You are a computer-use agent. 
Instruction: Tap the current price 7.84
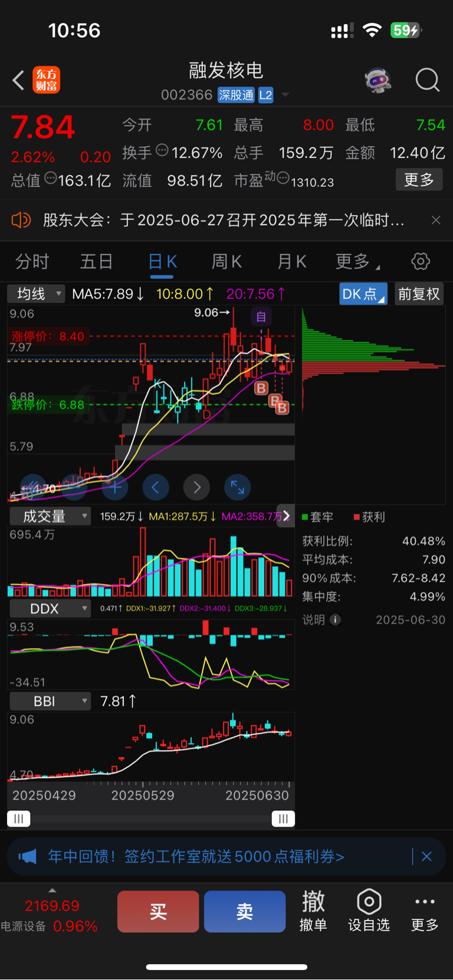(x=43, y=127)
